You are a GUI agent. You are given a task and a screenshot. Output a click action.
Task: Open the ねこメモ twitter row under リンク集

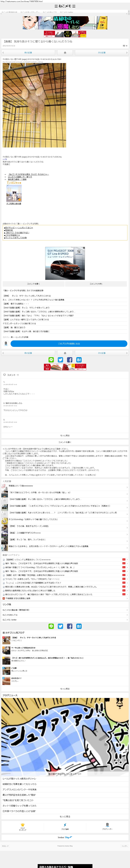tap(65, 620)
